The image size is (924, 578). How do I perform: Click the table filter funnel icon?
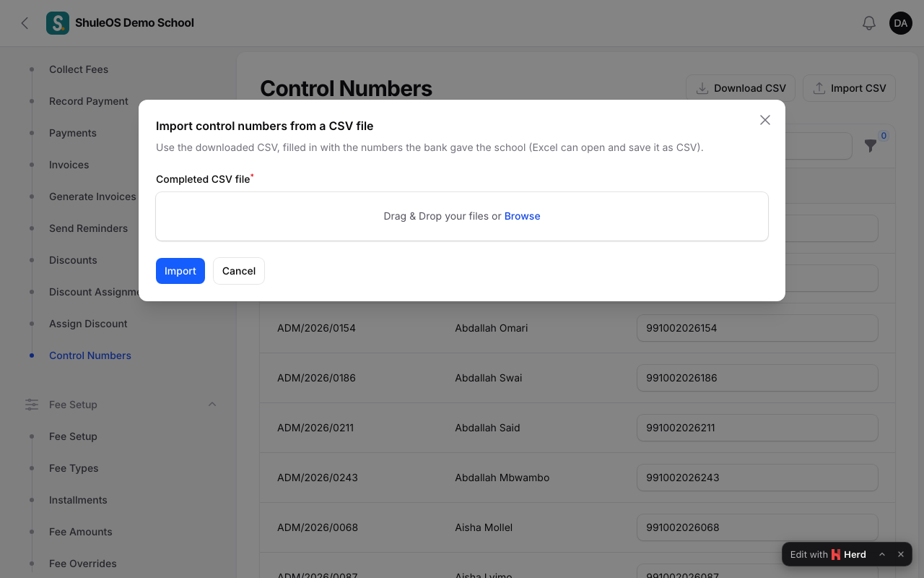[871, 146]
